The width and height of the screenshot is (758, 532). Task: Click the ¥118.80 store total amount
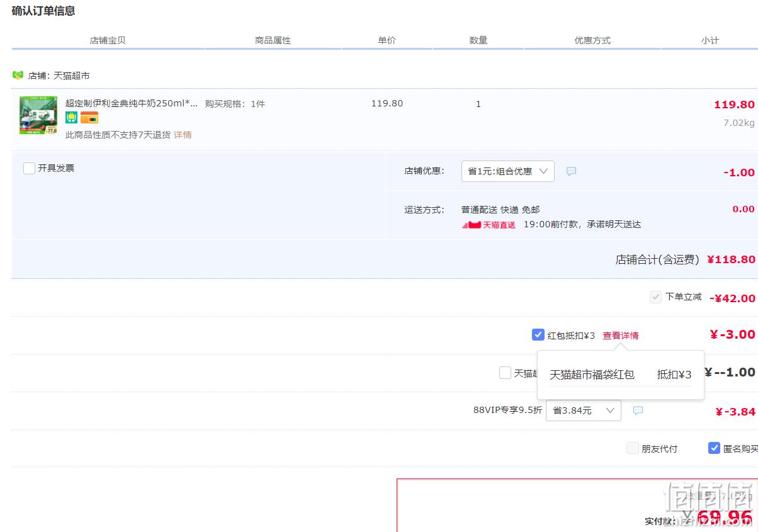(731, 259)
